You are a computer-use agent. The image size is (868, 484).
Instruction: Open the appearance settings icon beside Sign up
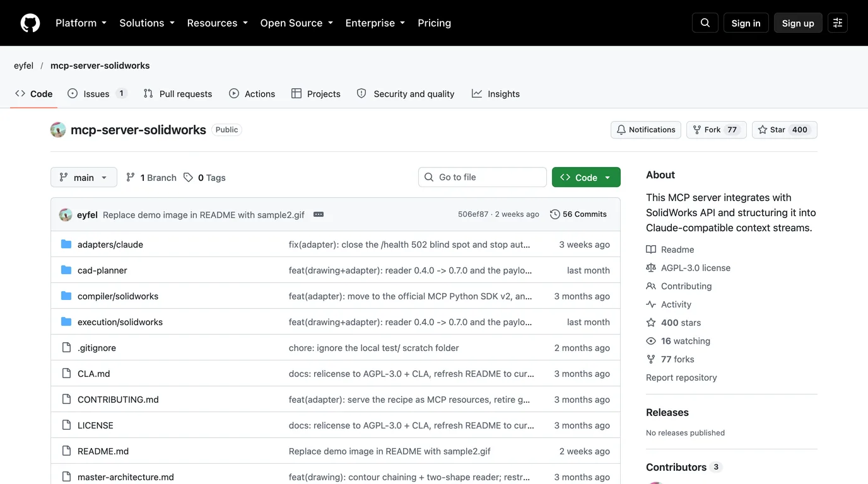click(x=838, y=23)
